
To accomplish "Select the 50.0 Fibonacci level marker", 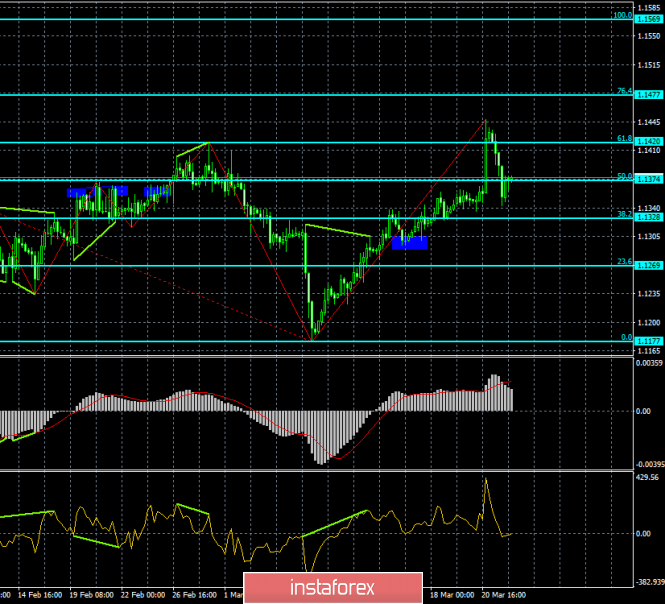I will 624,176.
